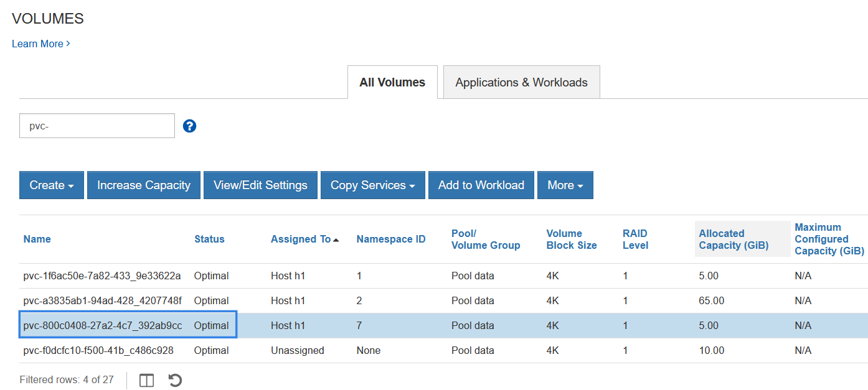The width and height of the screenshot is (868, 390).
Task: Select volume pvc-1f6ac50e-7a82-433_9e33622a
Action: pyautogui.click(x=102, y=276)
